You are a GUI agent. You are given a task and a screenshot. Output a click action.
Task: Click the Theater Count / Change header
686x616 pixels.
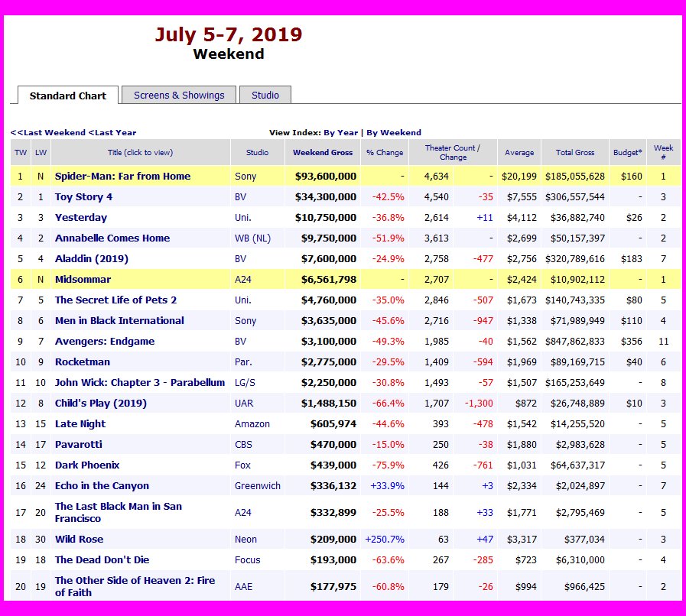(x=453, y=153)
